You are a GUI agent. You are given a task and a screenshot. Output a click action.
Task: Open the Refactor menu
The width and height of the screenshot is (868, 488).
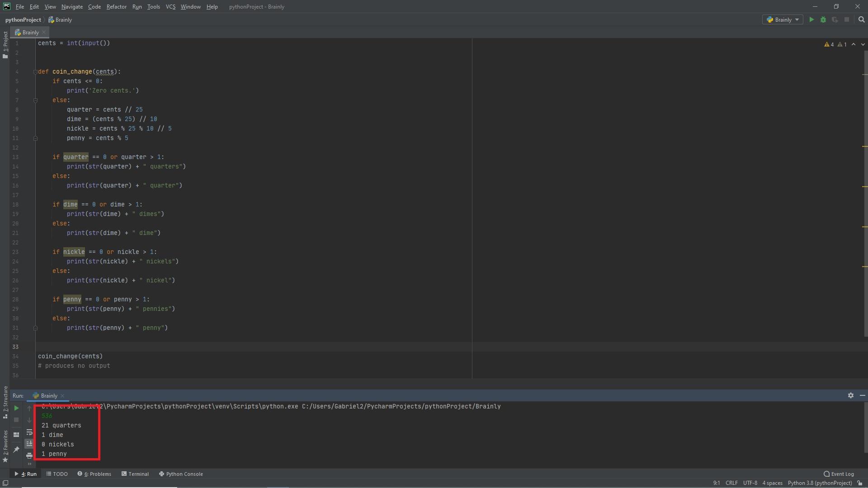(116, 7)
